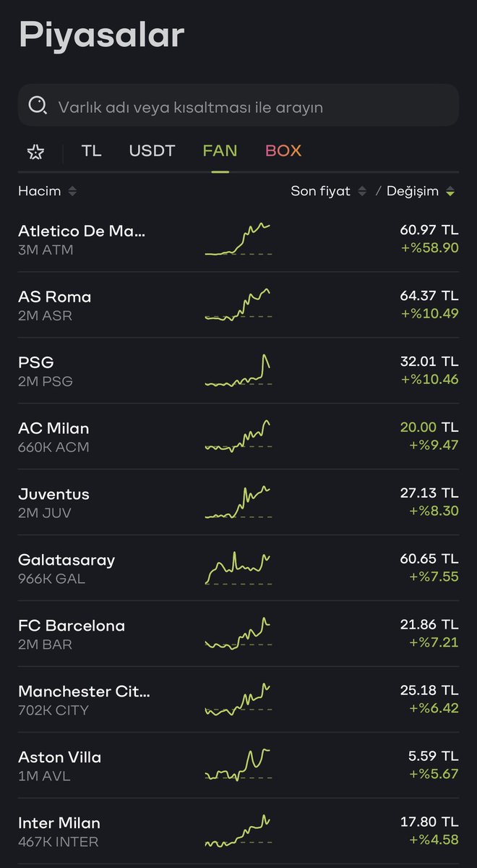Focus the asset name search field

(x=239, y=106)
